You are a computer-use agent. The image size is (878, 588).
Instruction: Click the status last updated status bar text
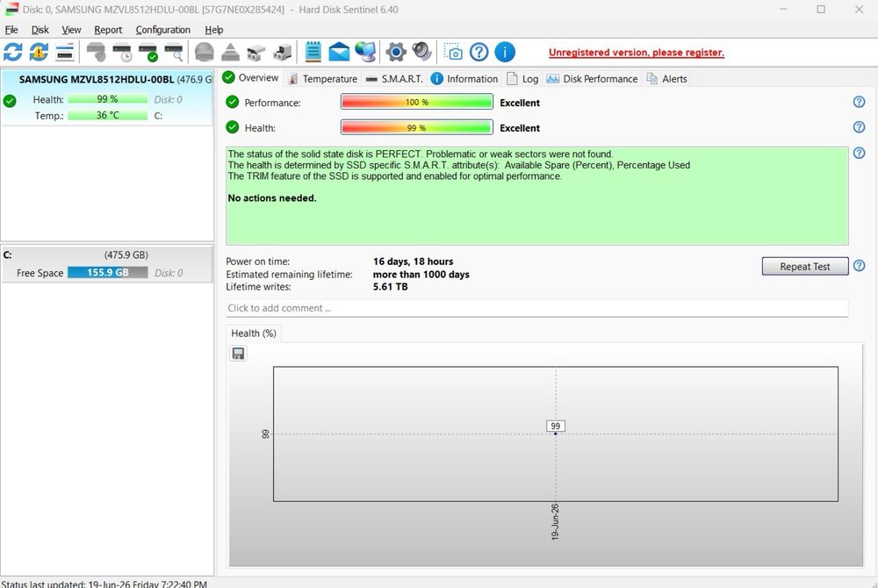(104, 584)
